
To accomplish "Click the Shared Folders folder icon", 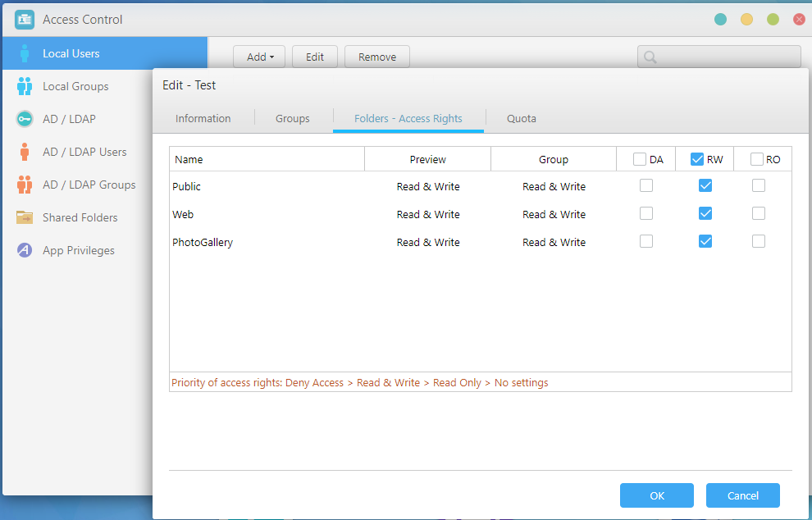I will (x=25, y=217).
